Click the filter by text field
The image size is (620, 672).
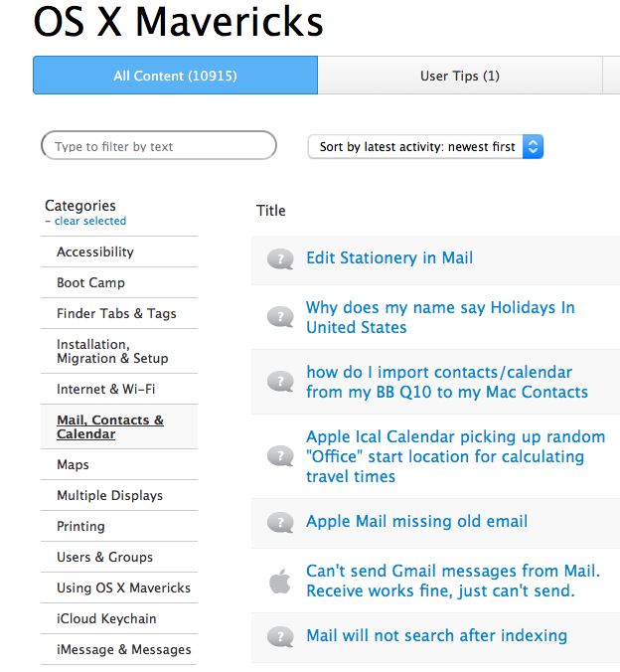point(159,146)
